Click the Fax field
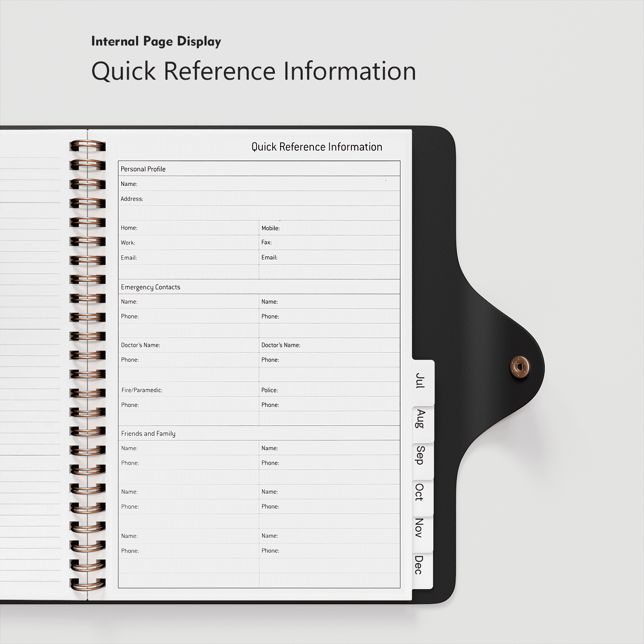 330,242
